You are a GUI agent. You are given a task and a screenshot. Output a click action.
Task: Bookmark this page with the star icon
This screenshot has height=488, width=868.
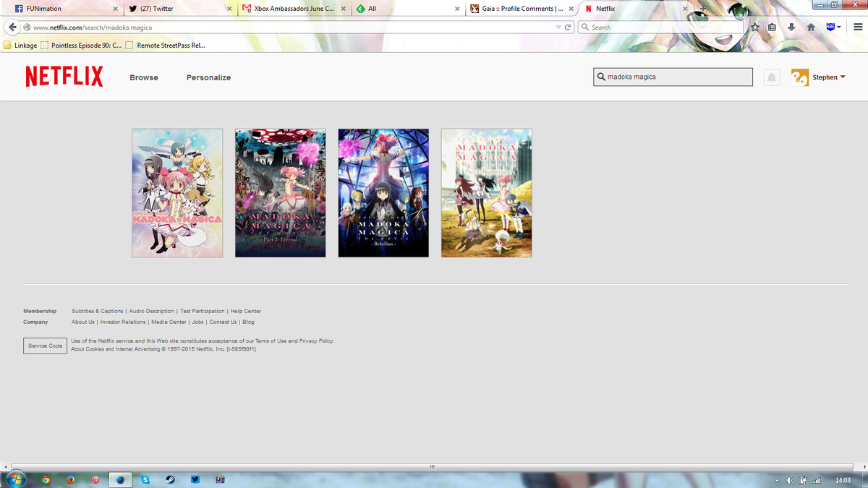click(x=754, y=27)
